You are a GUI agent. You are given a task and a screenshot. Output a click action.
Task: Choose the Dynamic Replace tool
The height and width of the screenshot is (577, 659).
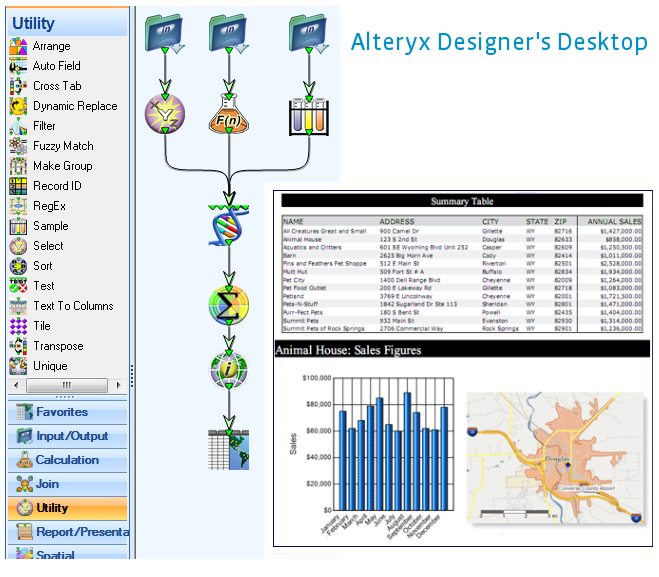pyautogui.click(x=63, y=106)
